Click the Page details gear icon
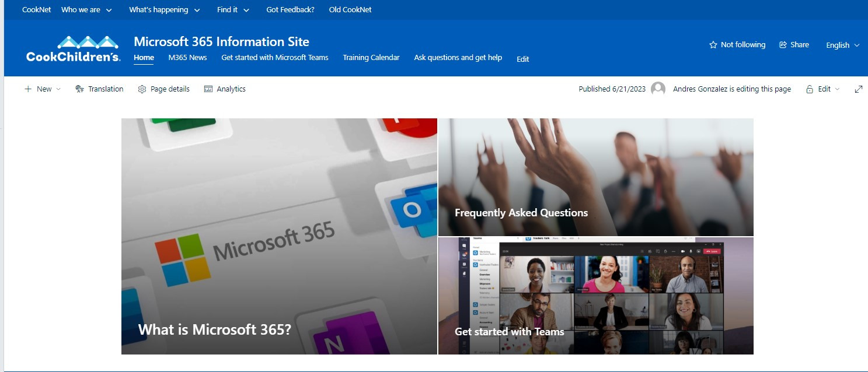Image resolution: width=868 pixels, height=372 pixels. pyautogui.click(x=142, y=89)
